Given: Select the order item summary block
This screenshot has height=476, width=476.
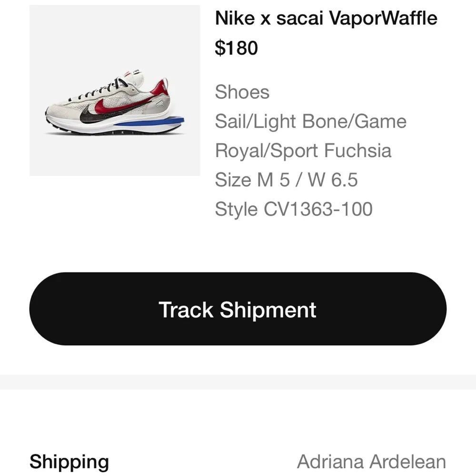Looking at the screenshot, I should coord(238,109).
